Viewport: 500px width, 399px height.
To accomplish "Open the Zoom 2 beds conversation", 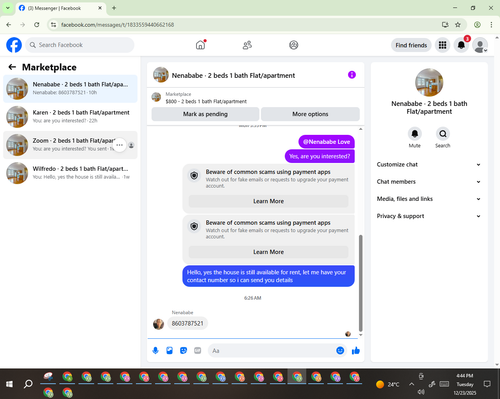I will tap(70, 145).
